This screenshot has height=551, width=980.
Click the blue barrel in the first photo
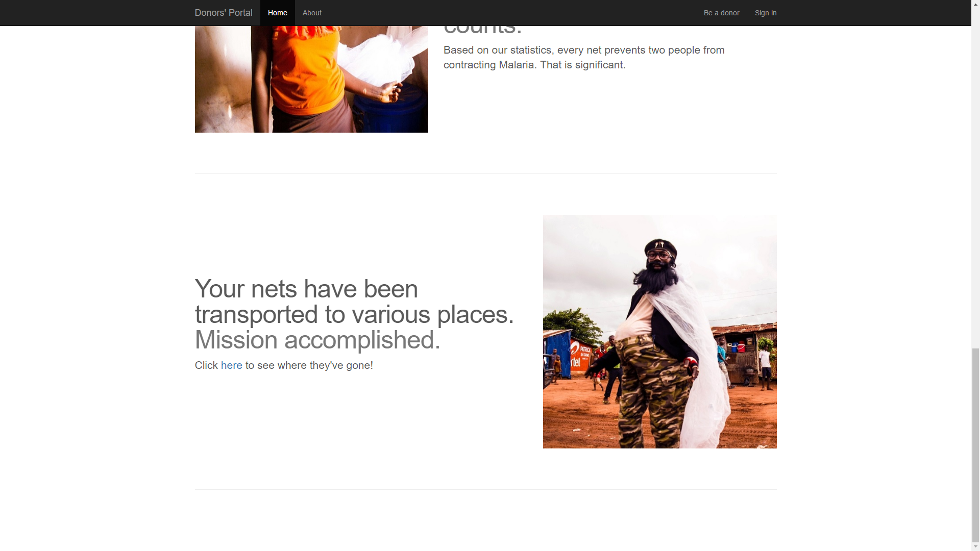click(x=390, y=110)
